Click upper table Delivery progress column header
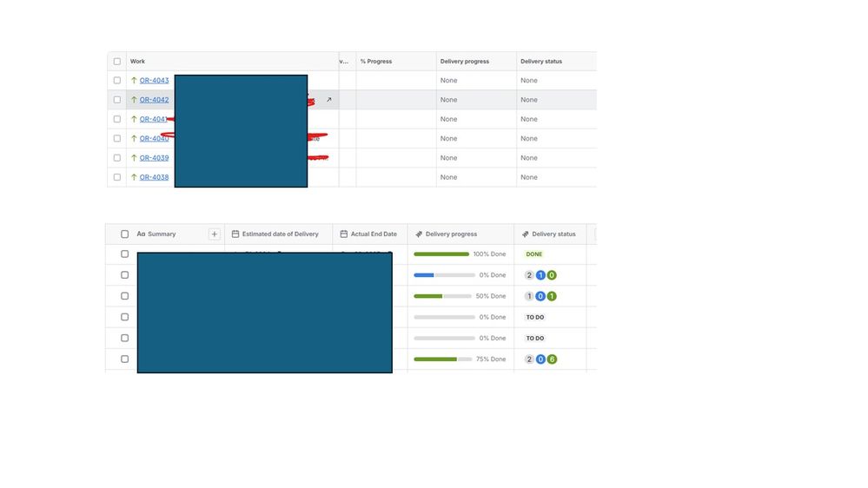 [x=476, y=62]
